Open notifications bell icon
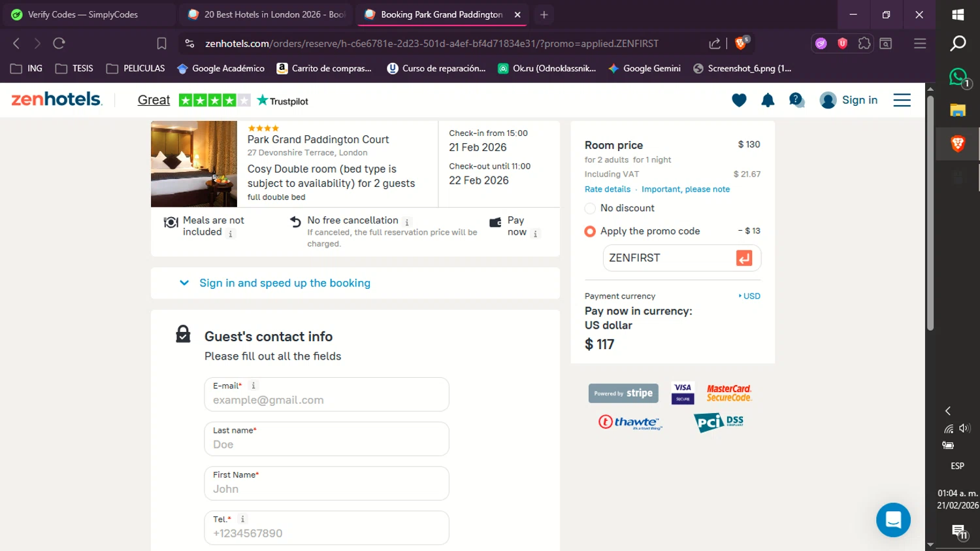The height and width of the screenshot is (551, 980). click(x=768, y=100)
